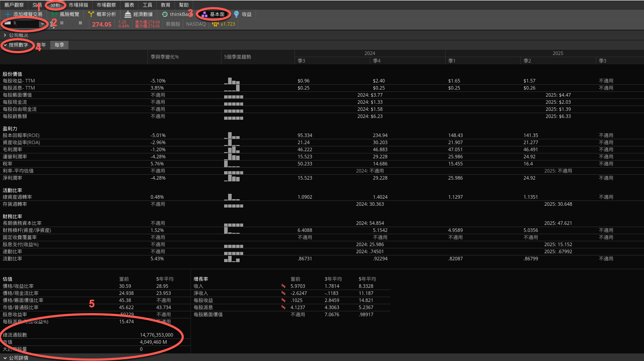Select the 每季 quarterly tab
This screenshot has height=361, width=644.
pyautogui.click(x=59, y=45)
